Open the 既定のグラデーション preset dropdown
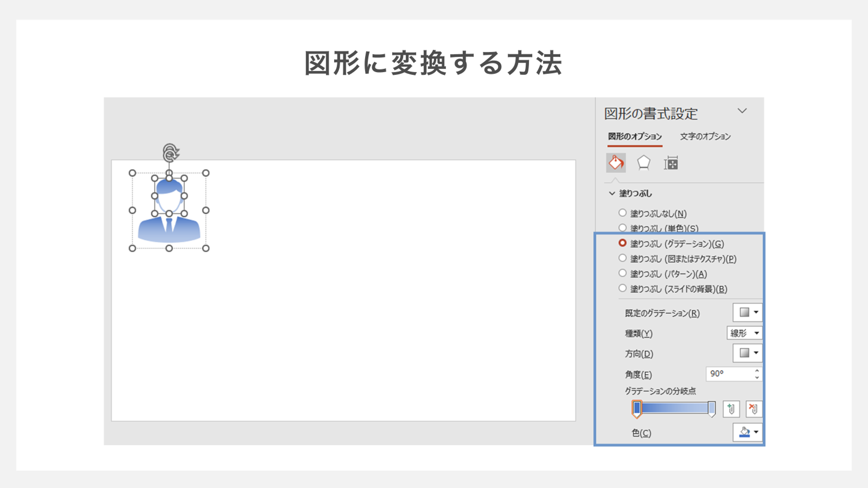Viewport: 868px width, 488px height. (x=747, y=312)
